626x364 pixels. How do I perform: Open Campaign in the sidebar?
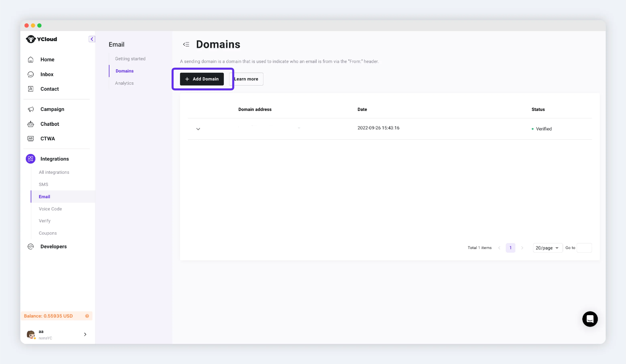[52, 109]
